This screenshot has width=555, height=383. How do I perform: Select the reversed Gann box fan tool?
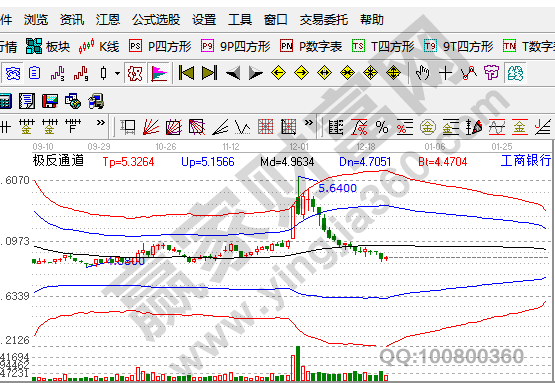[x=197, y=127]
